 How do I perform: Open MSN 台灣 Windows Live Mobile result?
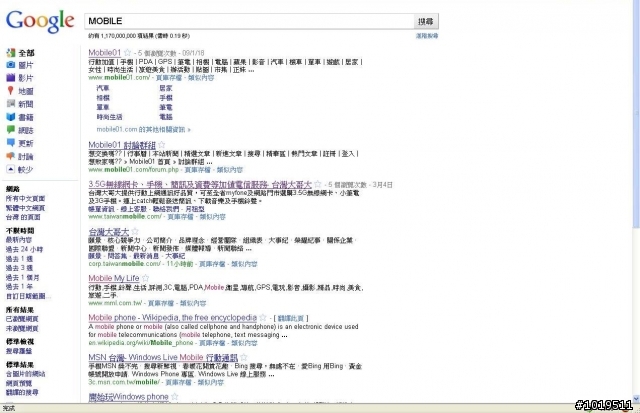pyautogui.click(x=163, y=357)
